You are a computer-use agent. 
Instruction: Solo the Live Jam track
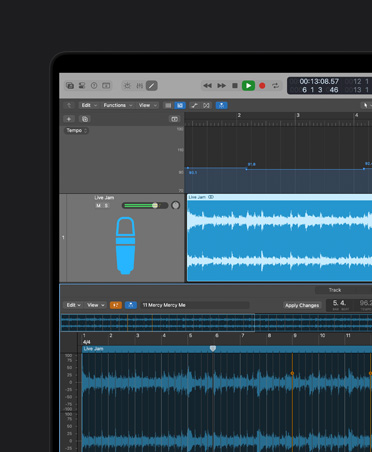coord(106,205)
